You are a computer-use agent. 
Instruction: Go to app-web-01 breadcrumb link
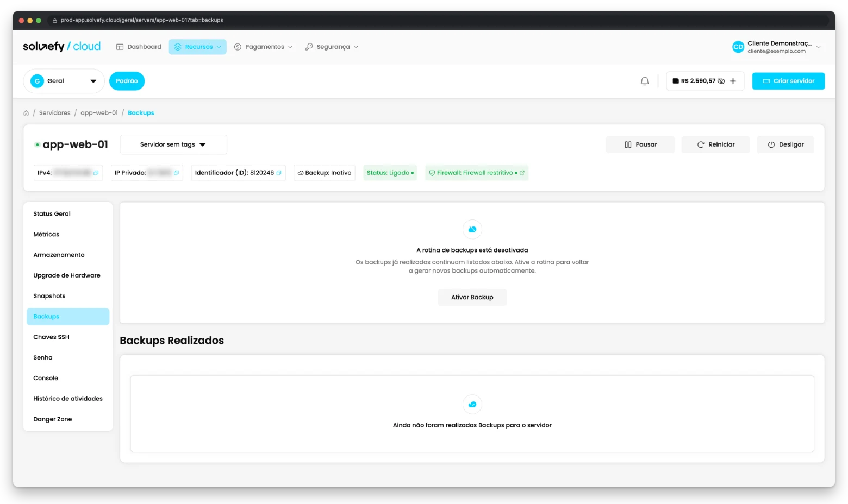(x=99, y=113)
